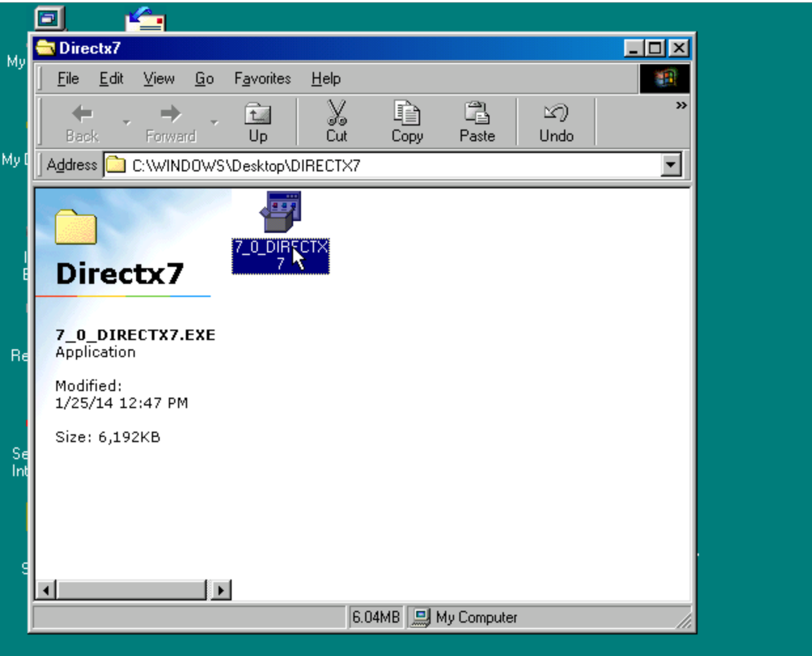Viewport: 812px width, 656px height.
Task: Click the Size: 6,192KB text
Action: click(108, 437)
